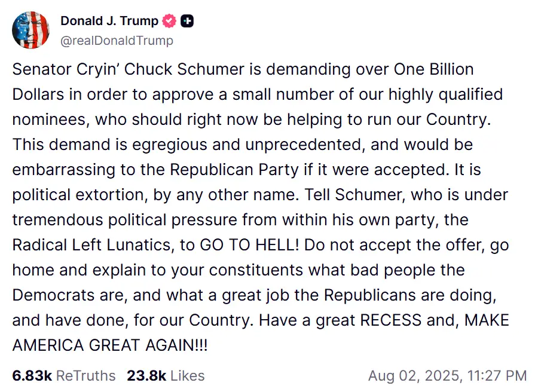View the 6.83k ReTruths list

(63, 376)
